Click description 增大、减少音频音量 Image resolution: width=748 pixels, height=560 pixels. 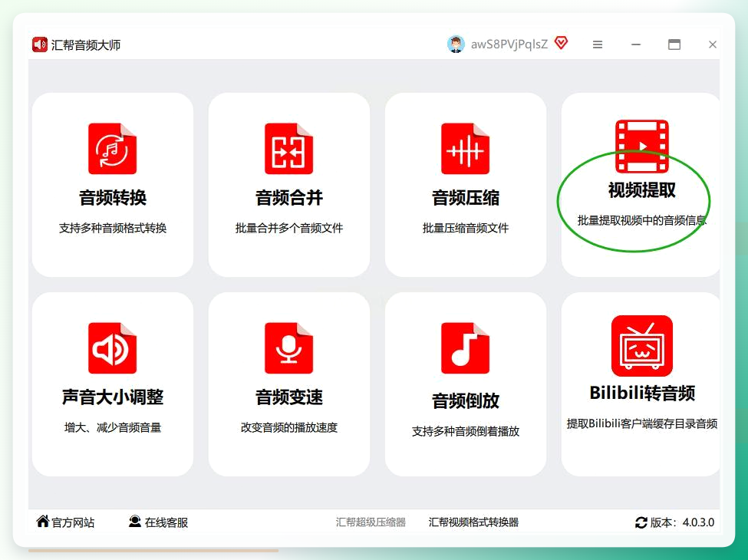click(113, 427)
